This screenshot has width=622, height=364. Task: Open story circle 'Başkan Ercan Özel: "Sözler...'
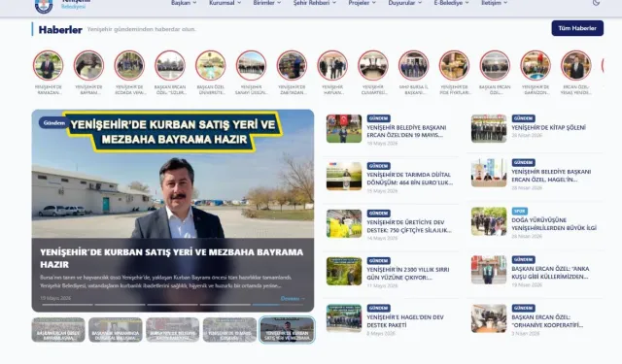click(170, 65)
